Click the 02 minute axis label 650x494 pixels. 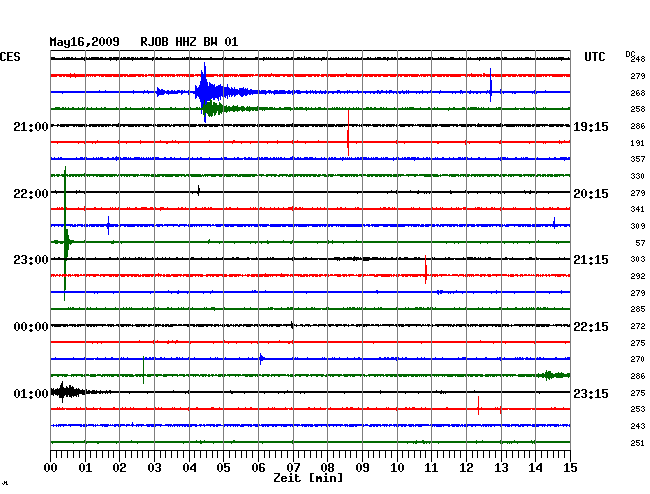(119, 467)
